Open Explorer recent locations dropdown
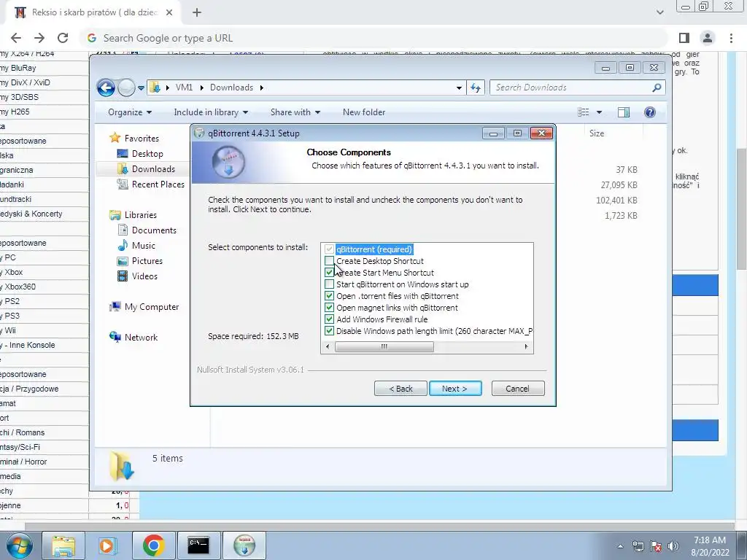The height and width of the screenshot is (560, 747). [x=141, y=88]
